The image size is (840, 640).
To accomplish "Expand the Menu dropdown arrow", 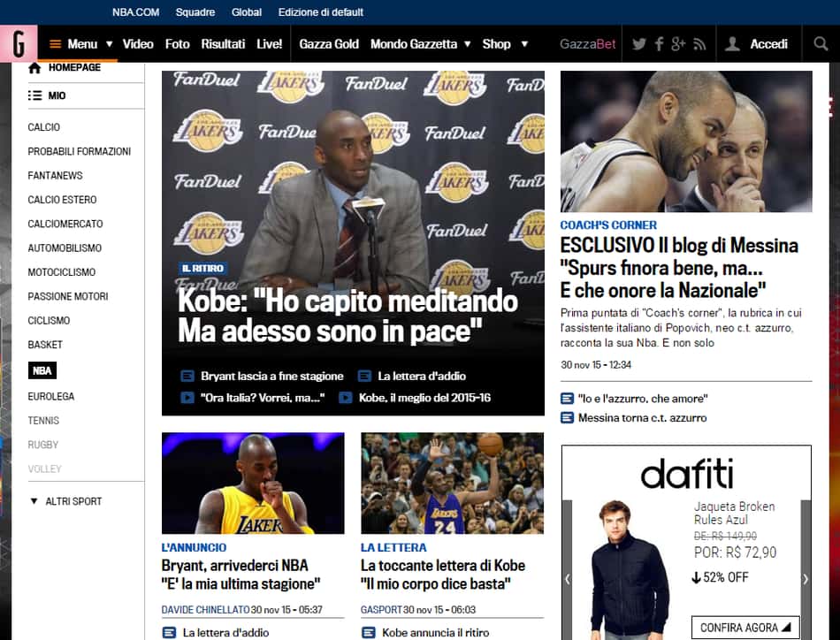I will (110, 44).
